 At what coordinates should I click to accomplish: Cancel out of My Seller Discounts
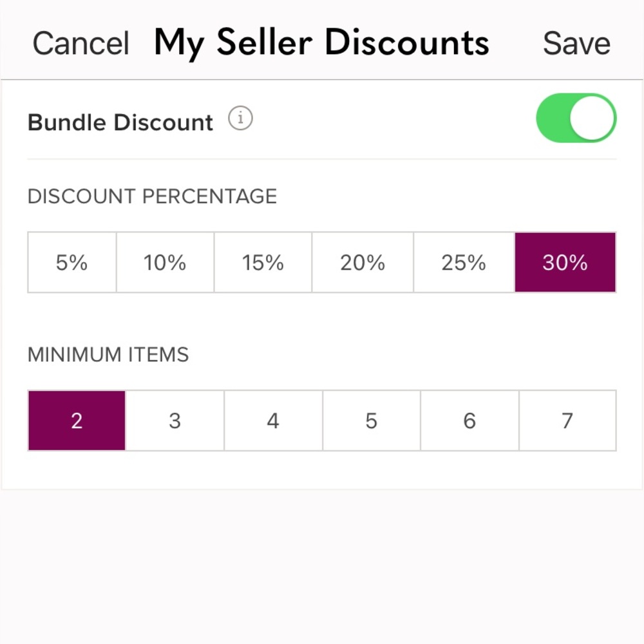(80, 42)
